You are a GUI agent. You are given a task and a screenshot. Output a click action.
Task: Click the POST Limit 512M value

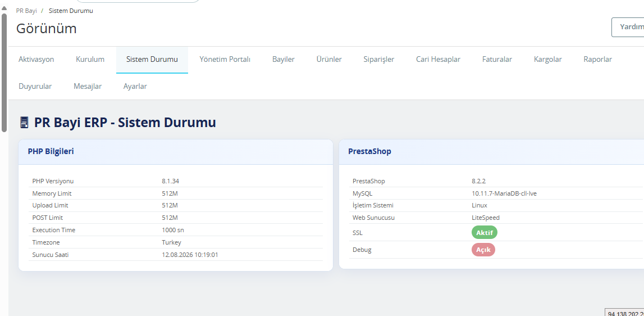pos(170,218)
